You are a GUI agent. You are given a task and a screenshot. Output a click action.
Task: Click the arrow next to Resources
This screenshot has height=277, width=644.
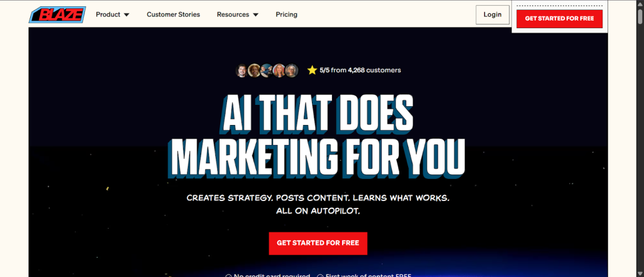(x=255, y=15)
